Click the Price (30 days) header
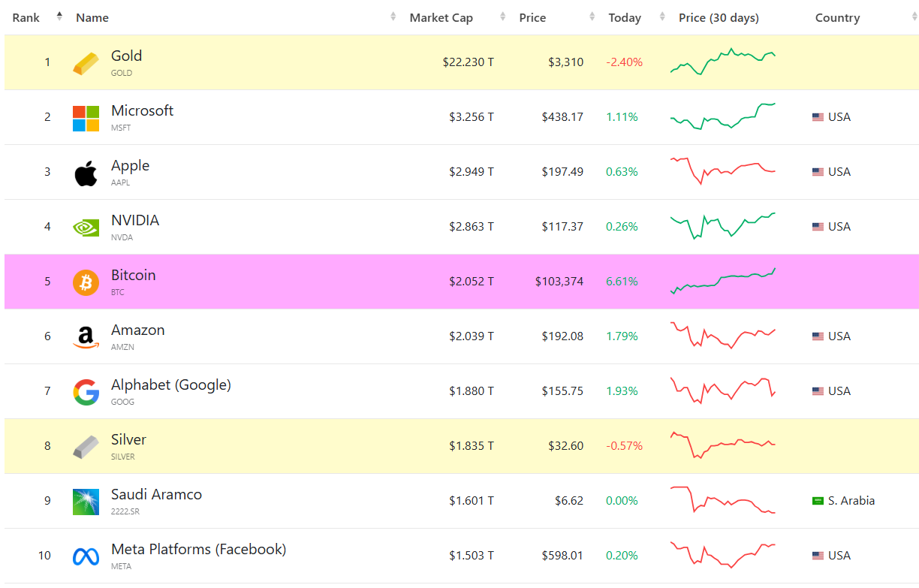Screen dimensions: 919x588 pos(719,17)
